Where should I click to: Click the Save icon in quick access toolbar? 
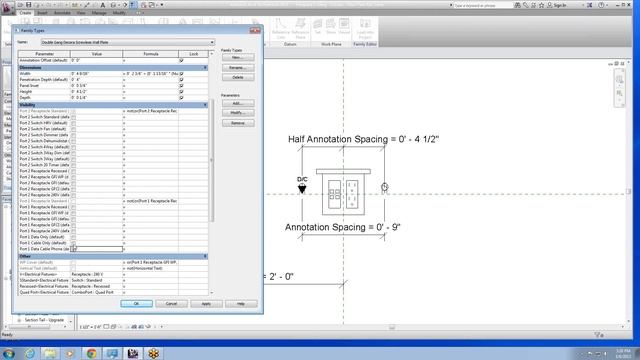tap(29, 5)
